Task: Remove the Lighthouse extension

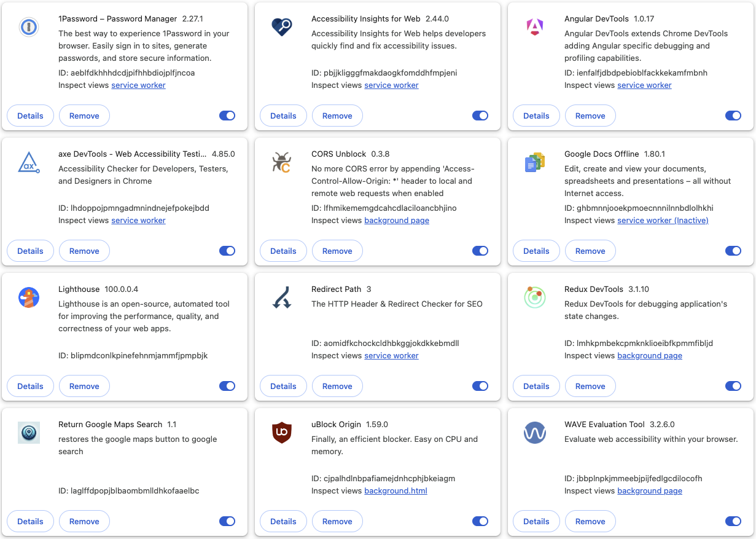Action: [x=84, y=386]
